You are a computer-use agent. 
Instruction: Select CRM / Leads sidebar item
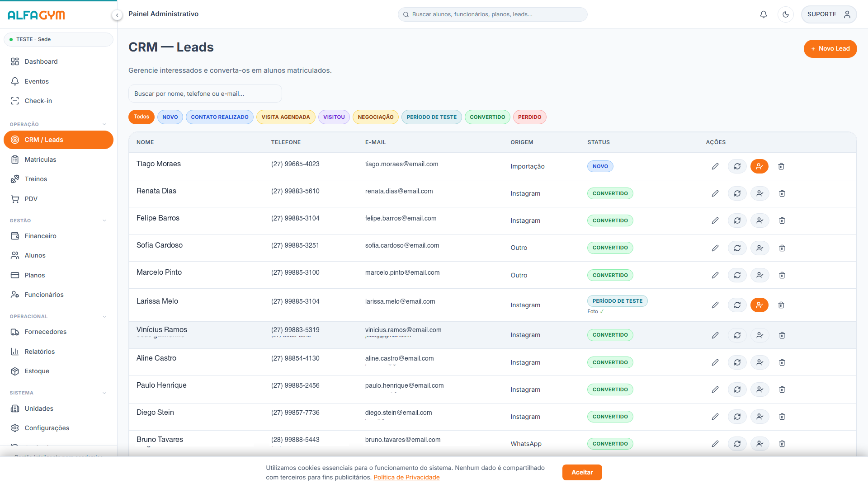(x=58, y=140)
